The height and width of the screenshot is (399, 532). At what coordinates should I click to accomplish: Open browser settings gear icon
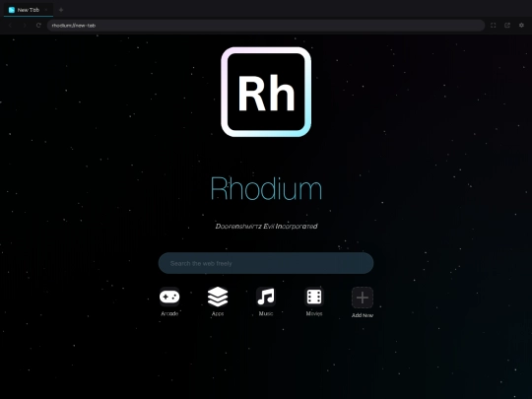pos(521,26)
